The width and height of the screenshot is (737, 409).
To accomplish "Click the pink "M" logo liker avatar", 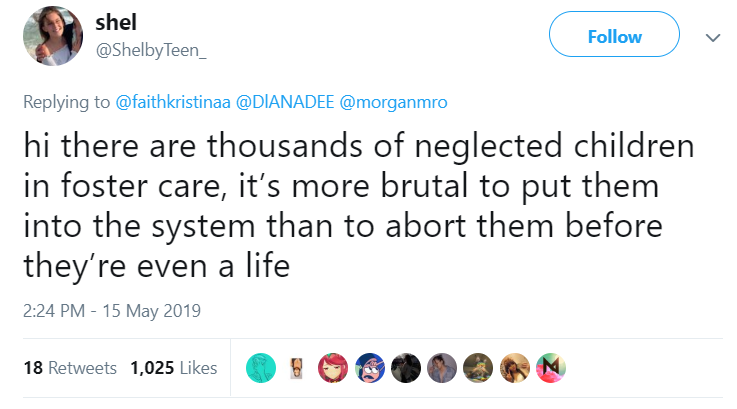I will tap(545, 368).
